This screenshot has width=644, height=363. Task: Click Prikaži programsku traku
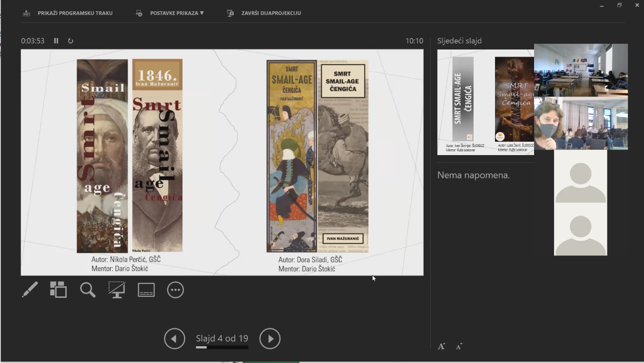68,13
